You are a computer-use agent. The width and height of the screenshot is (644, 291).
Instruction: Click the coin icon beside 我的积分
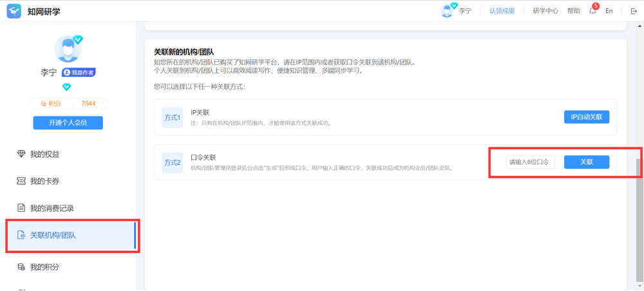[x=21, y=267]
